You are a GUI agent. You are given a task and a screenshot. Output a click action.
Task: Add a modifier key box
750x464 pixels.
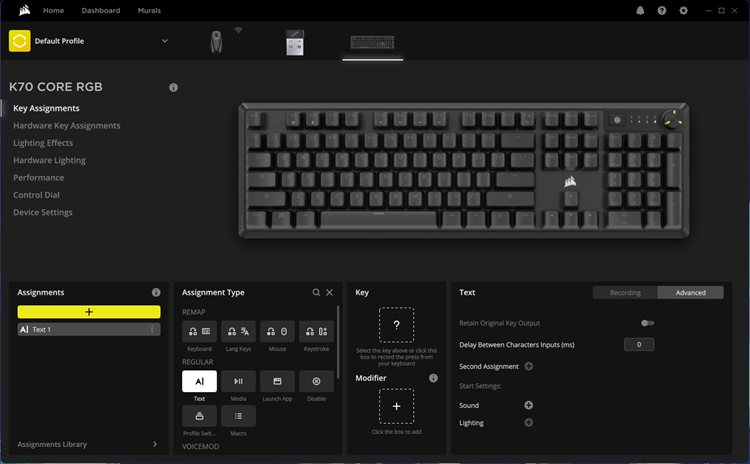(397, 406)
